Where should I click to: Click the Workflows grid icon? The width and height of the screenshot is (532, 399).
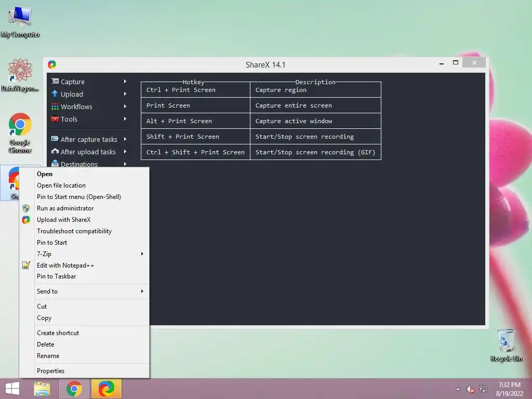pos(55,107)
